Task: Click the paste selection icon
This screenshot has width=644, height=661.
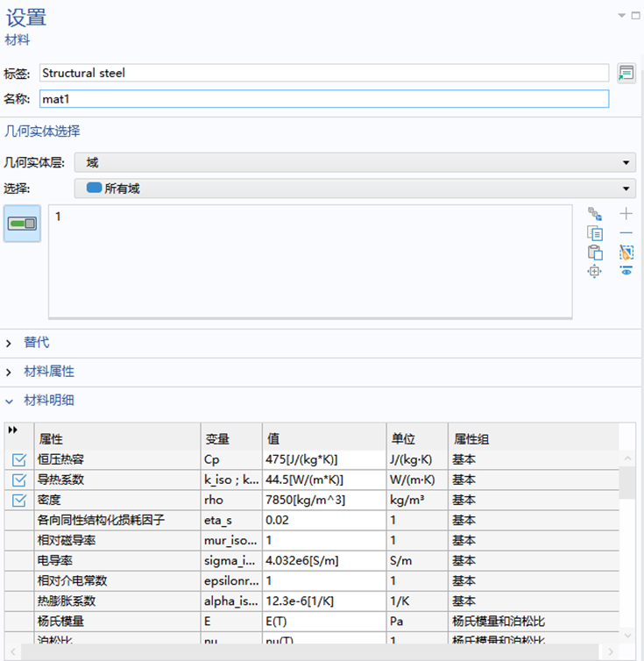Action: (595, 252)
